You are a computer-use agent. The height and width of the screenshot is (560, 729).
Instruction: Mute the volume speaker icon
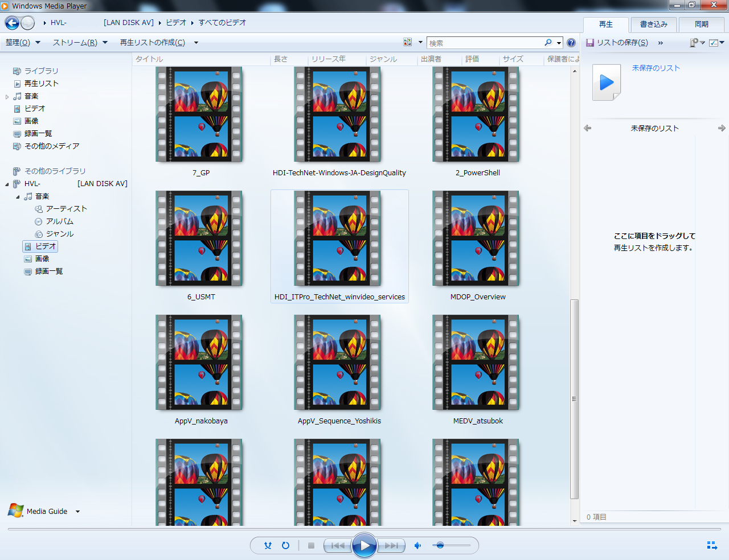click(x=417, y=546)
